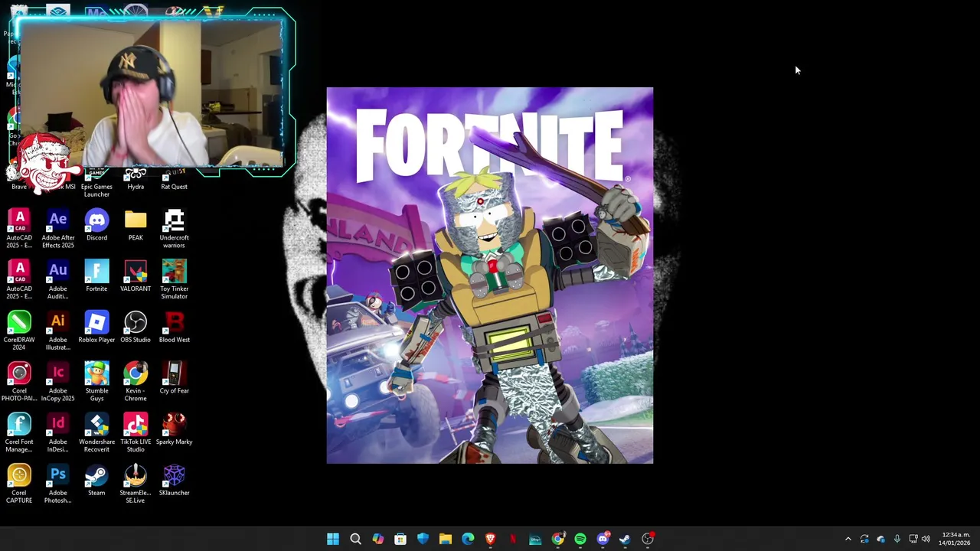Viewport: 980px width, 551px height.
Task: Open OneDrive cloud tray icon
Action: pyautogui.click(x=880, y=539)
